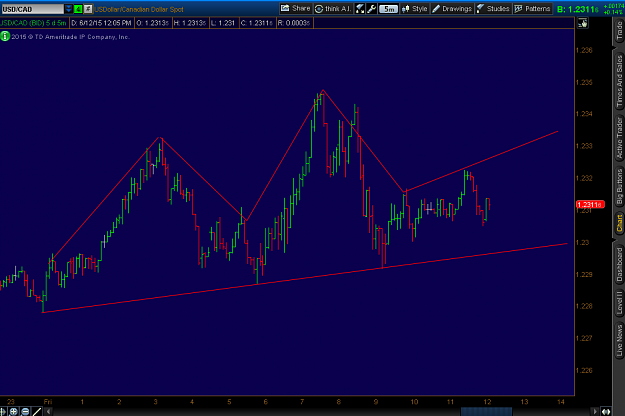Click the red 1.2311 current price label

click(x=590, y=204)
